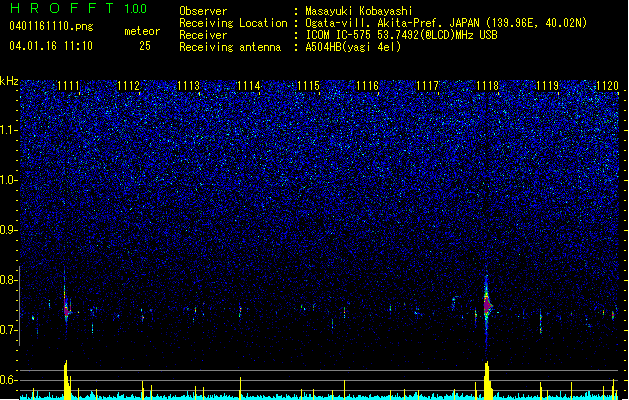Click the Receiver label
Viewport: 629px width, 400px height.
[x=203, y=35]
